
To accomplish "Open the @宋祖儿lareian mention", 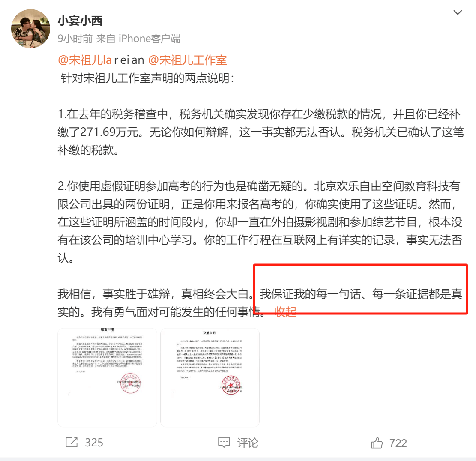I will tap(101, 60).
